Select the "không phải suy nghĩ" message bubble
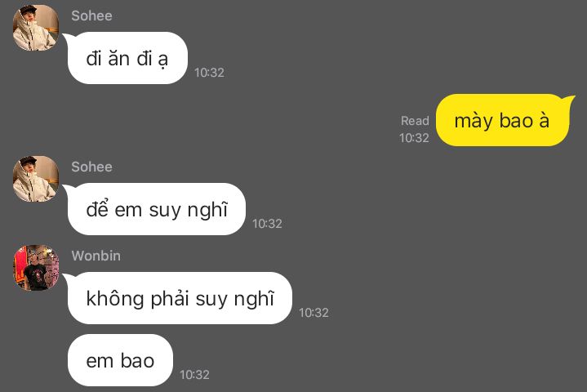The width and height of the screenshot is (587, 392). click(180, 298)
